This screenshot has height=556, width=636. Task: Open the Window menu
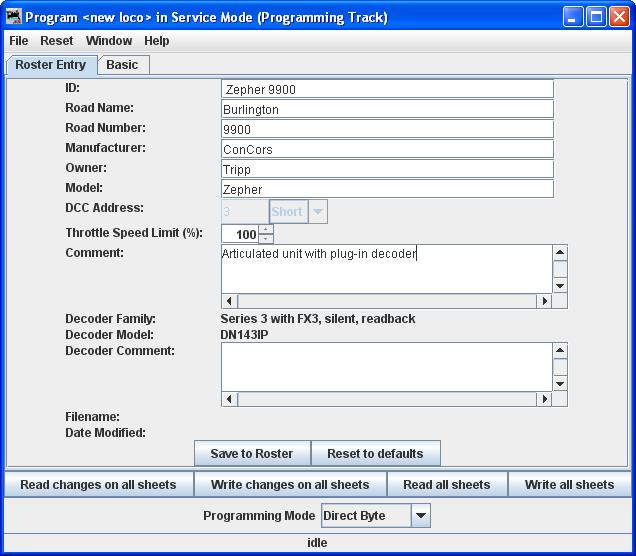(x=109, y=41)
